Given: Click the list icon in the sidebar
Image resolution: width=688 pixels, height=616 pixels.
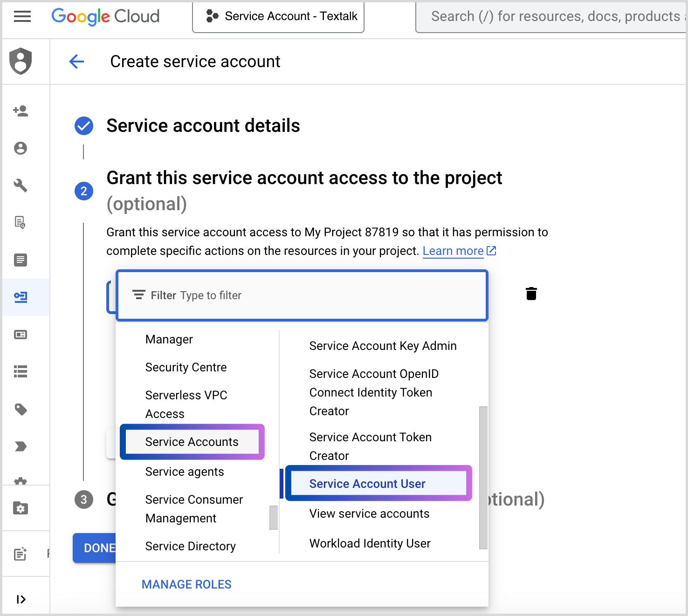Looking at the screenshot, I should coord(21,371).
